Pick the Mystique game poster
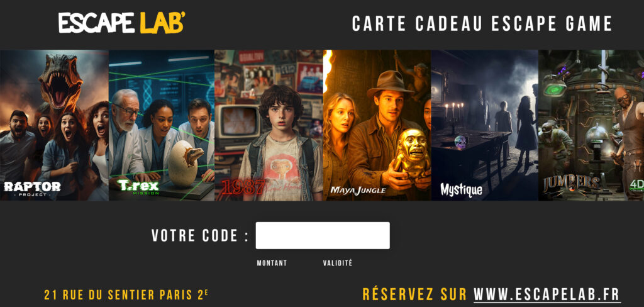The image size is (644, 307). 485,125
